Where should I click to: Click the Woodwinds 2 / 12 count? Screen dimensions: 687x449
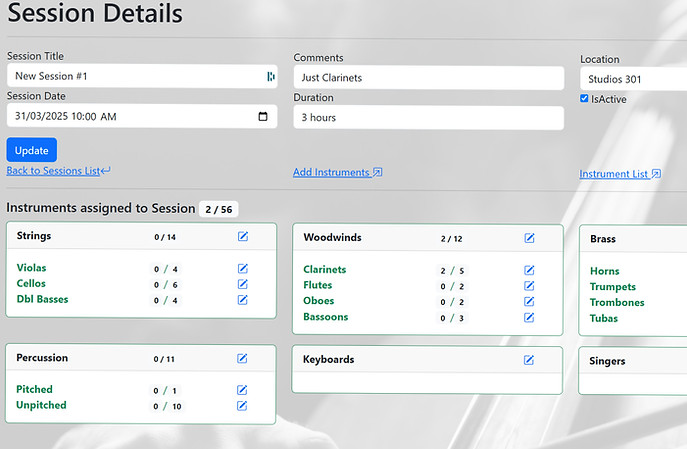[x=451, y=239]
